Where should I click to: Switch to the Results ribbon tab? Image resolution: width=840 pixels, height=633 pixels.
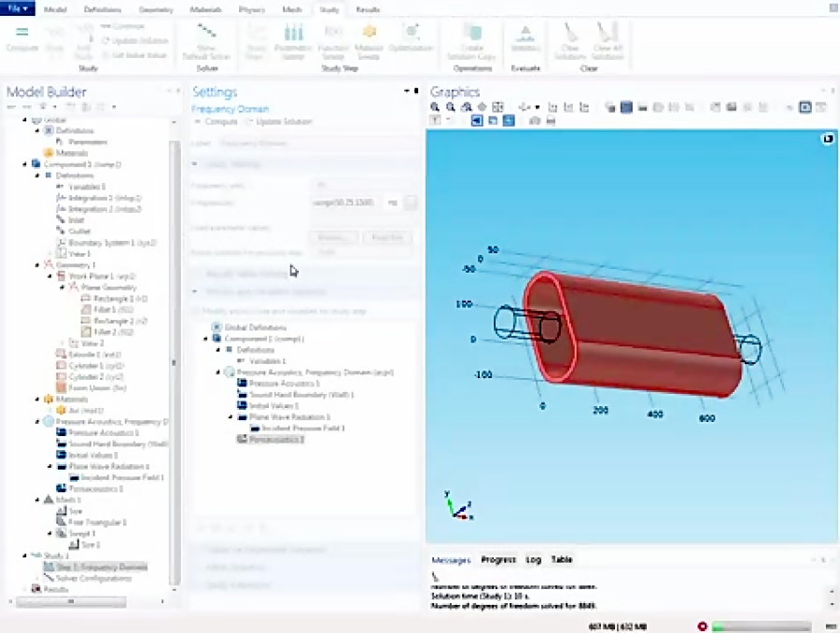click(368, 9)
